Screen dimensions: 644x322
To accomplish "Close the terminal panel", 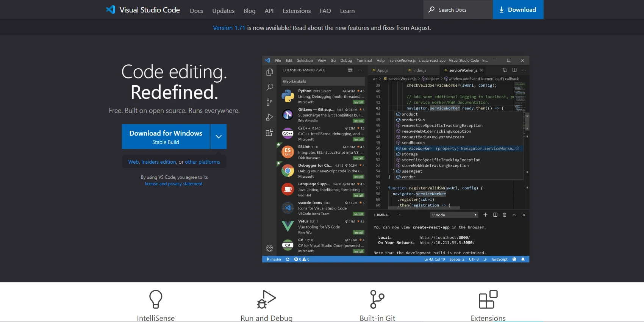I will click(x=524, y=215).
